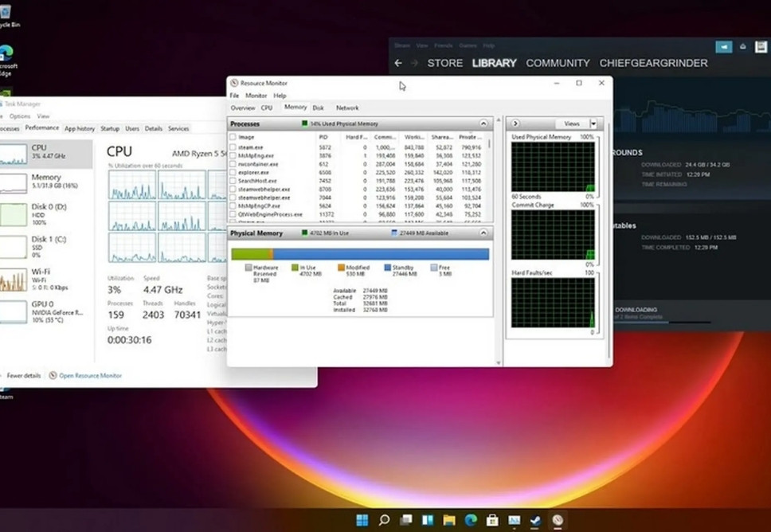
Task: Switch to Steam via its taskbar icon
Action: click(x=536, y=521)
